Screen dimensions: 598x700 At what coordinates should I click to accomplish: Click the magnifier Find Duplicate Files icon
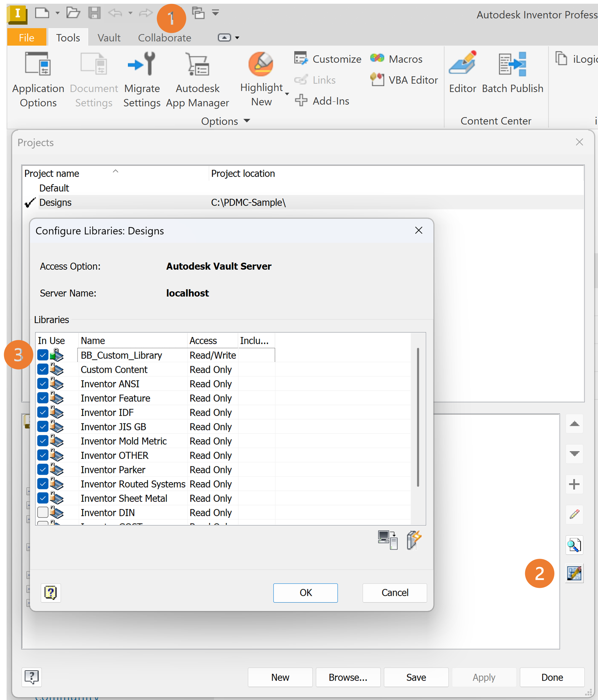coord(574,545)
